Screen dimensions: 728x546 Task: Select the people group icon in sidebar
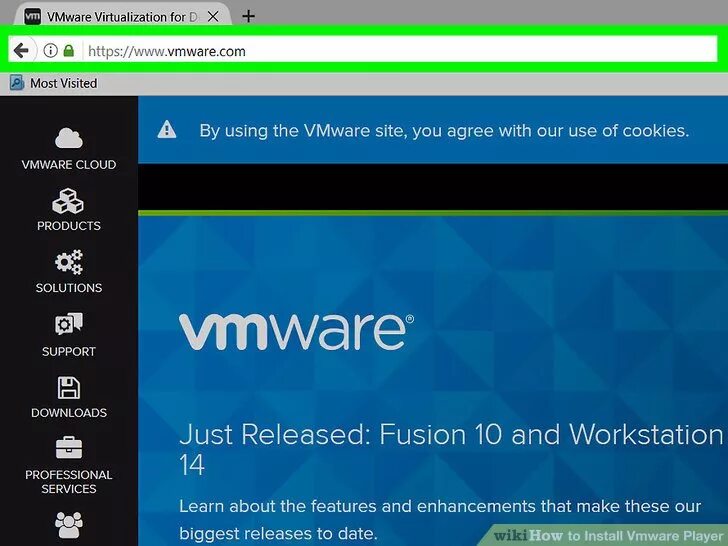69,525
